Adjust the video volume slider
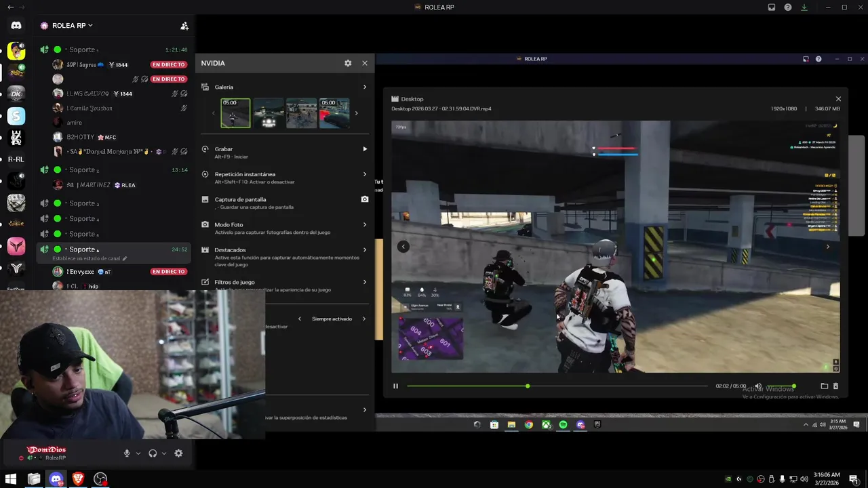The height and width of the screenshot is (488, 868). [780, 386]
